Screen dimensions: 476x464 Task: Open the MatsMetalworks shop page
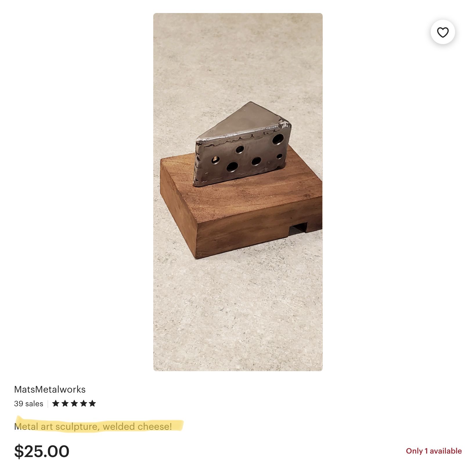[50, 389]
